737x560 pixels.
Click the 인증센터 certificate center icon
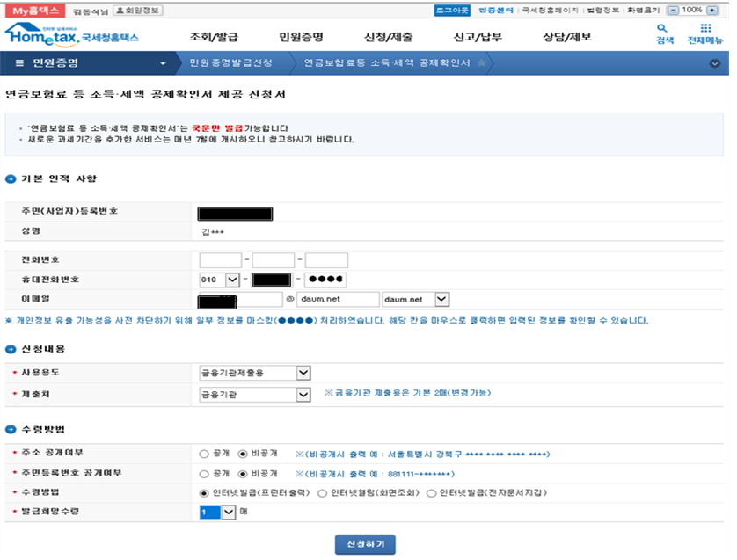(497, 9)
